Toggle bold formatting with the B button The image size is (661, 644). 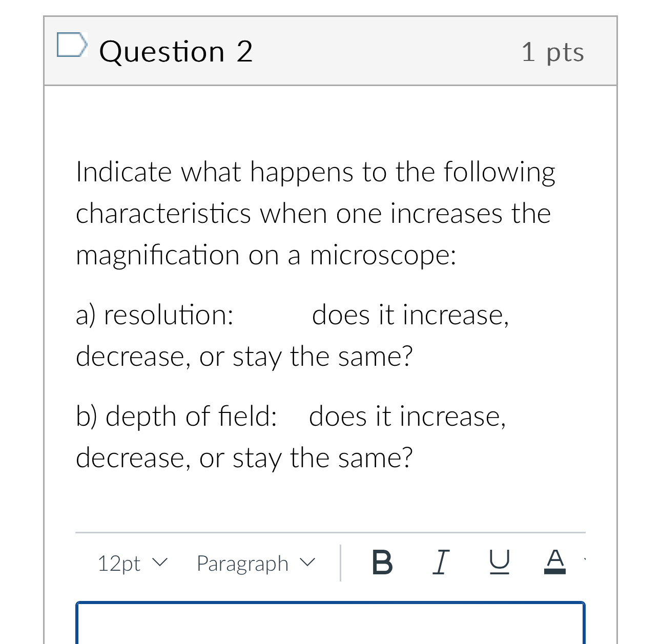[x=382, y=563]
